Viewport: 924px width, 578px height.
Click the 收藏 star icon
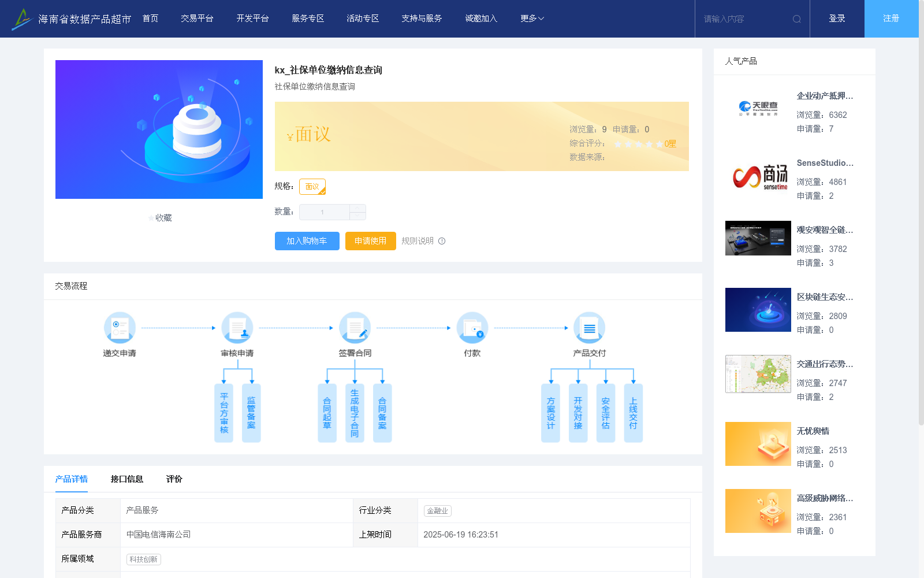pyautogui.click(x=151, y=218)
